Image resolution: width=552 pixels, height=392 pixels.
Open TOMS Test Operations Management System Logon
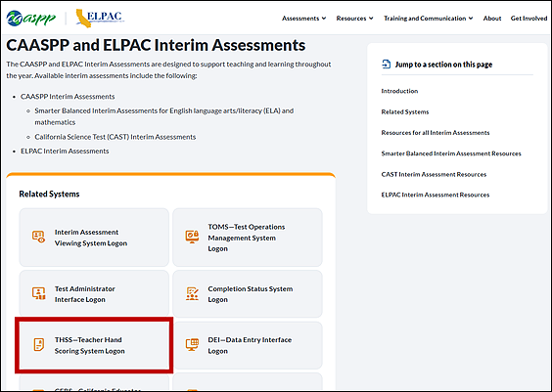248,238
